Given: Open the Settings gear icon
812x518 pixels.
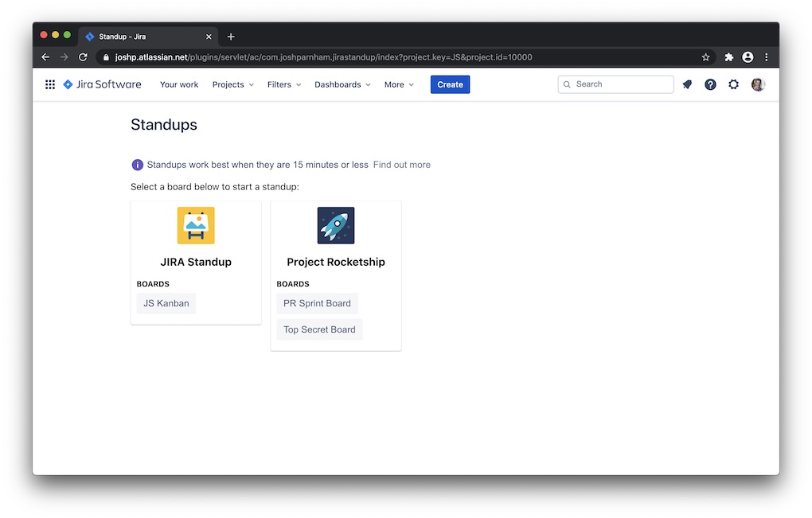Looking at the screenshot, I should click(x=733, y=84).
